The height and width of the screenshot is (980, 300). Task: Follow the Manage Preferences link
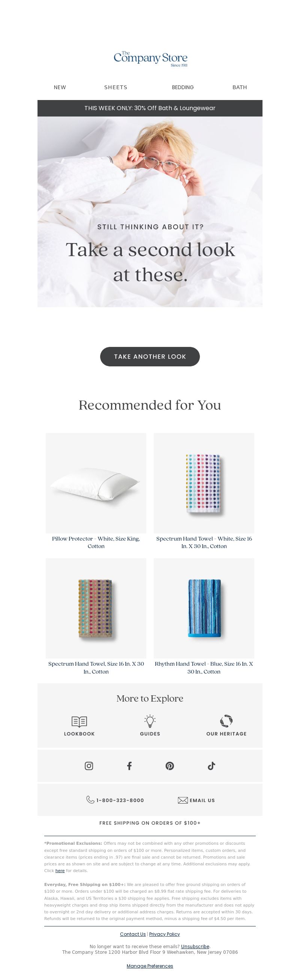tap(150, 965)
